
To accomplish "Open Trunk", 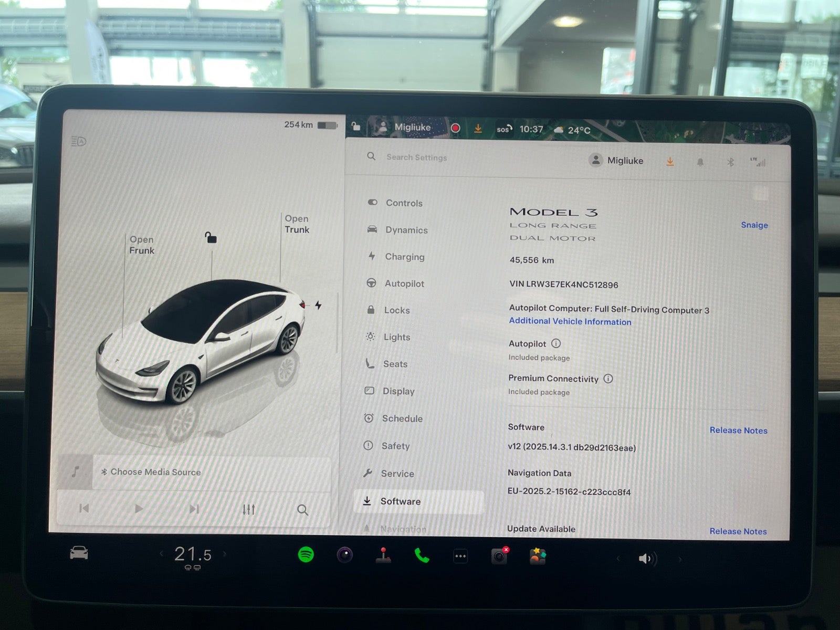I will 297,224.
